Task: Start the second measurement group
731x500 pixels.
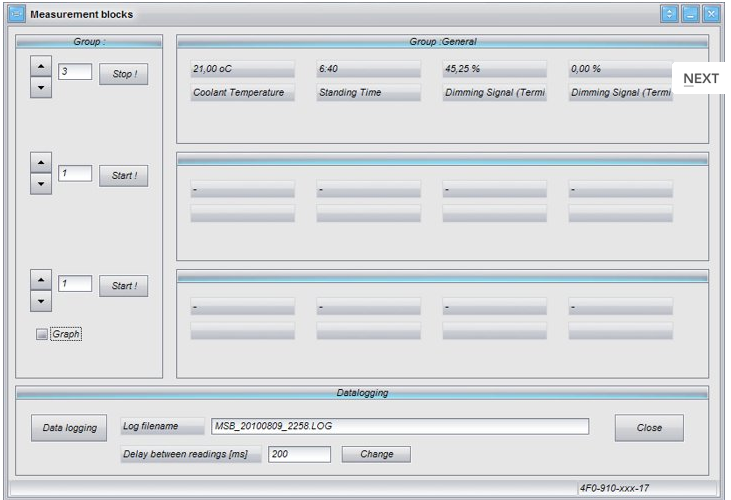Action: pyautogui.click(x=124, y=175)
